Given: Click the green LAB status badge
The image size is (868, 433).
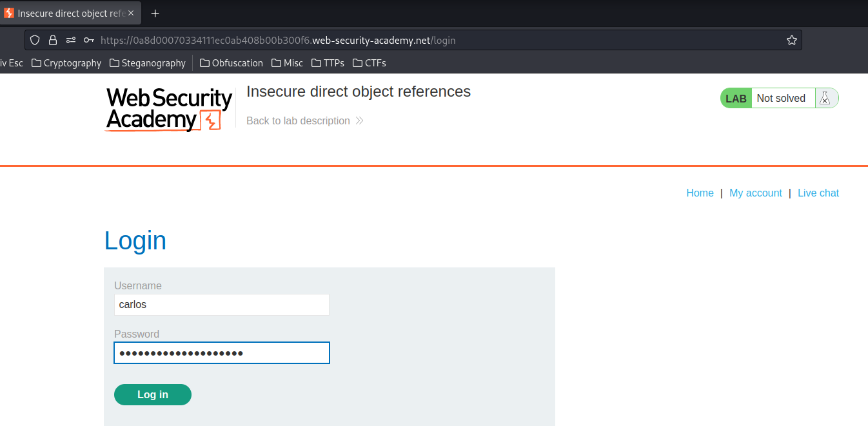Looking at the screenshot, I should click(x=736, y=99).
